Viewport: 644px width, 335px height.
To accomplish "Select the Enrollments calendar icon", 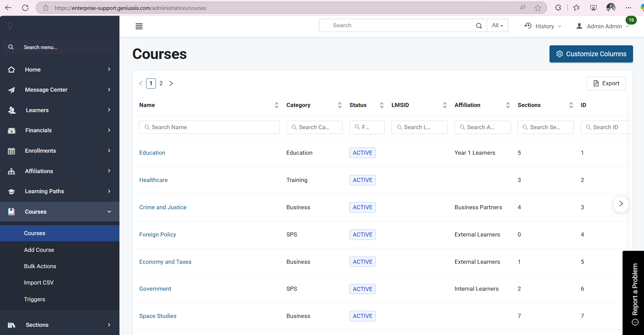I will tap(11, 150).
